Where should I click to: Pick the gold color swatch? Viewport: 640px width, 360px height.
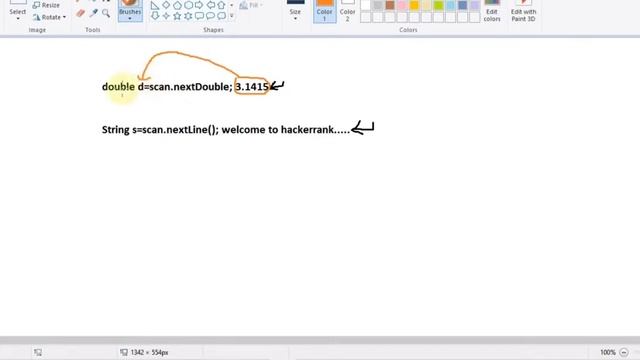click(x=414, y=5)
